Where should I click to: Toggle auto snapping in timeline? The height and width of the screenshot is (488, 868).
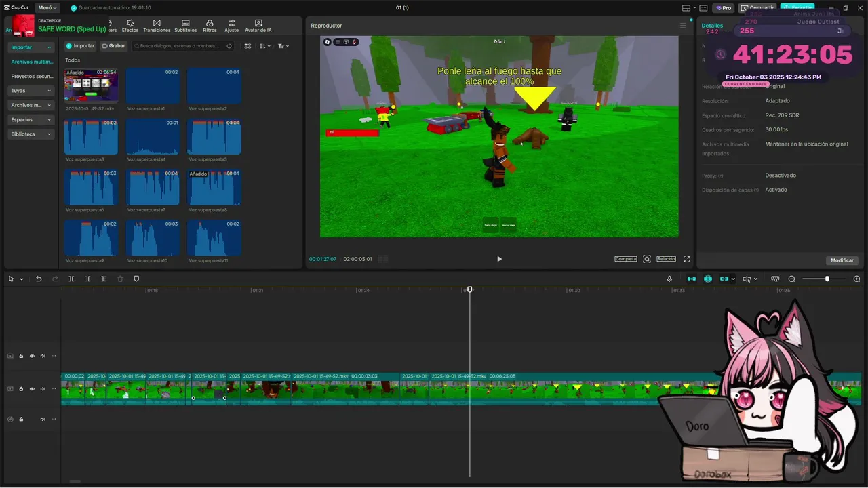(x=708, y=279)
